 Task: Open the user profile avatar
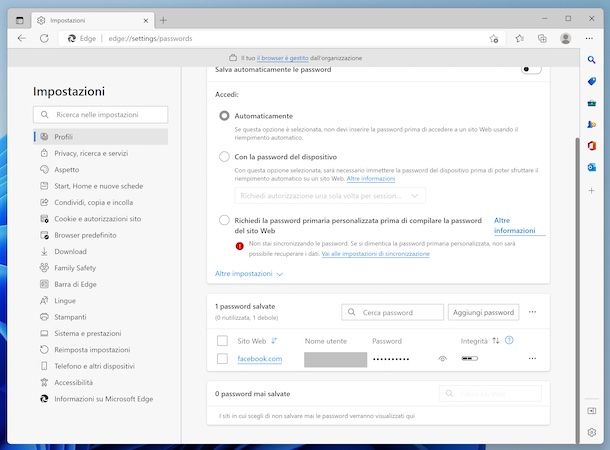pyautogui.click(x=565, y=38)
